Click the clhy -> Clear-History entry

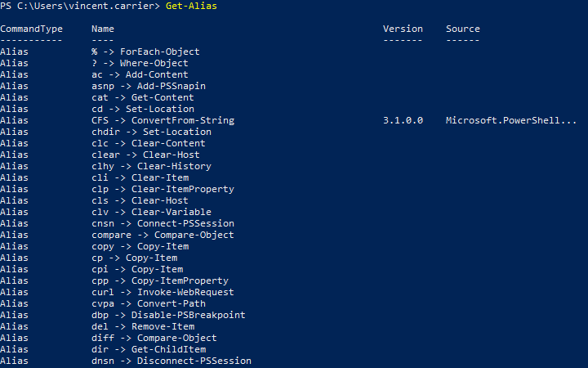[x=152, y=166]
